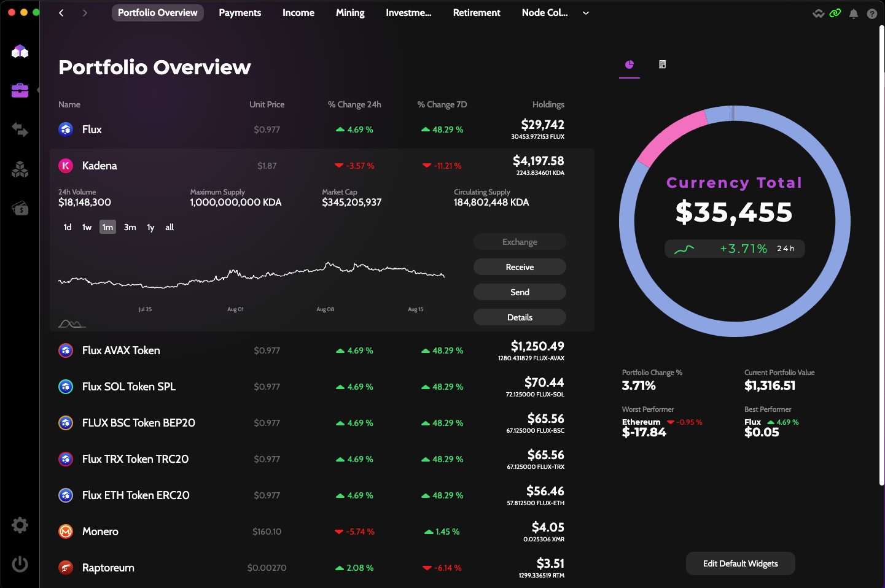Sort by Unit Price column header
885x588 pixels.
[267, 104]
